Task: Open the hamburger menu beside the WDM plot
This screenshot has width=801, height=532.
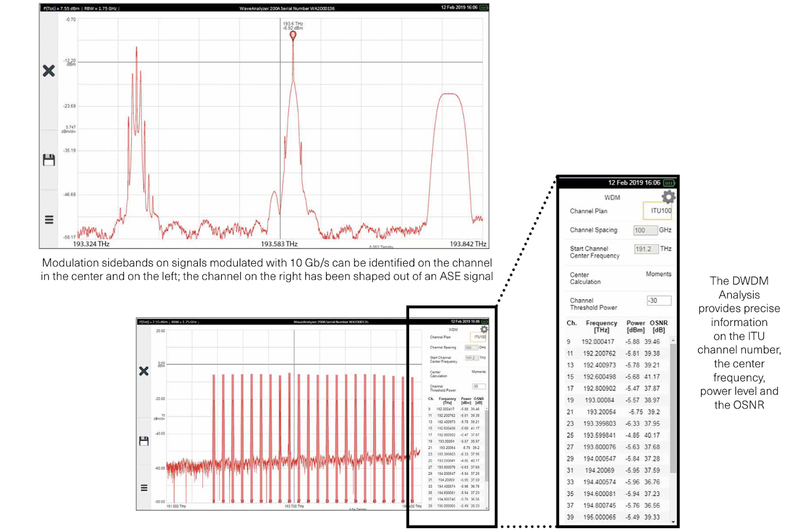Action: coord(144,488)
